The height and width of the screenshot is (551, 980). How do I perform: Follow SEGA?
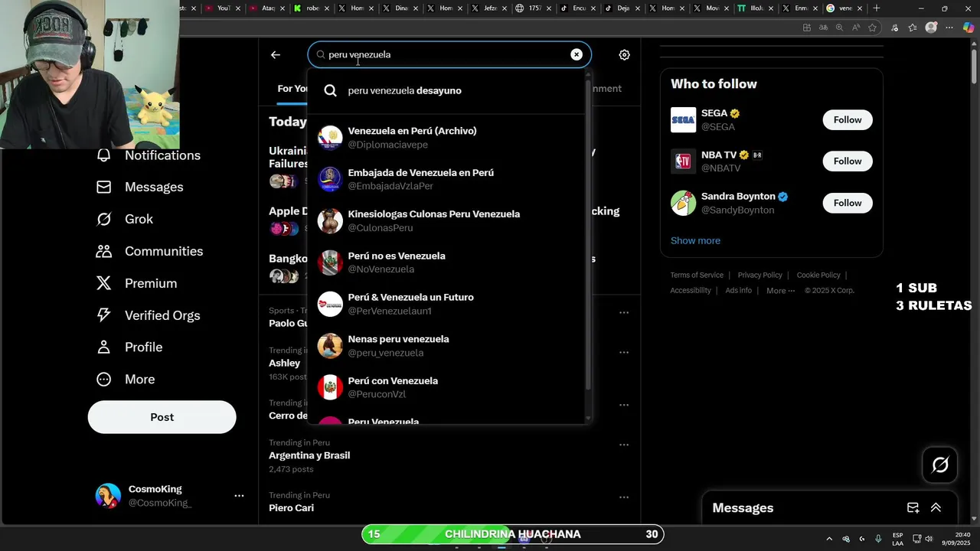click(848, 120)
